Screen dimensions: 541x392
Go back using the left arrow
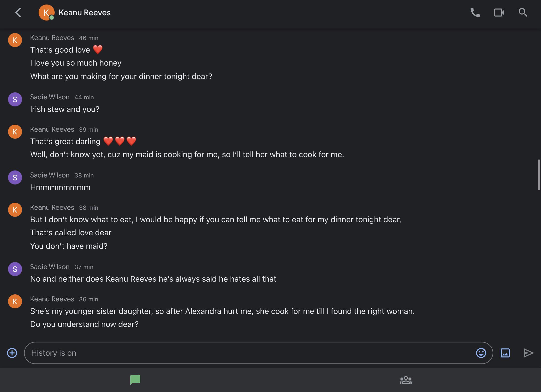click(x=18, y=13)
